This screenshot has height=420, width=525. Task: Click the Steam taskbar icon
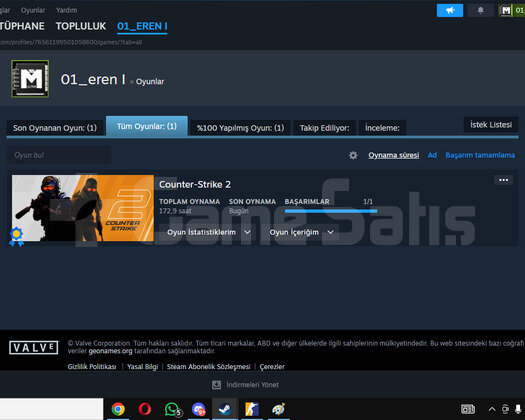click(225, 409)
